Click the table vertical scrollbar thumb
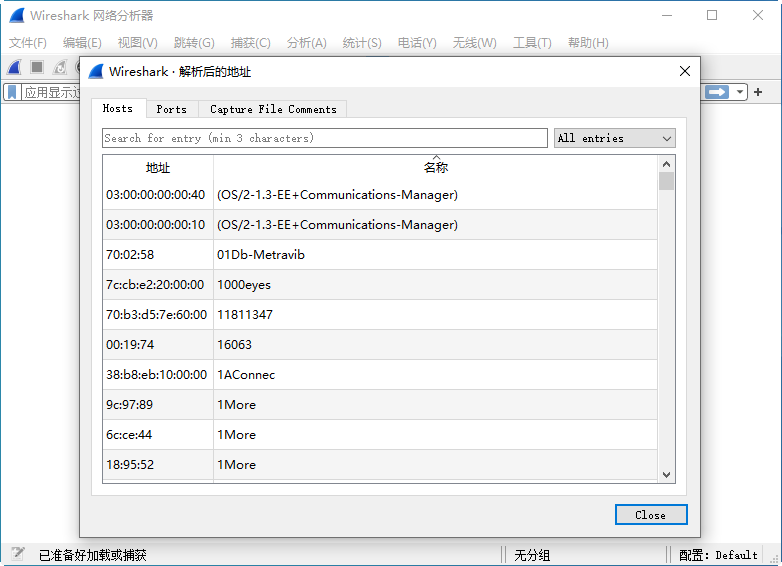 tap(666, 181)
